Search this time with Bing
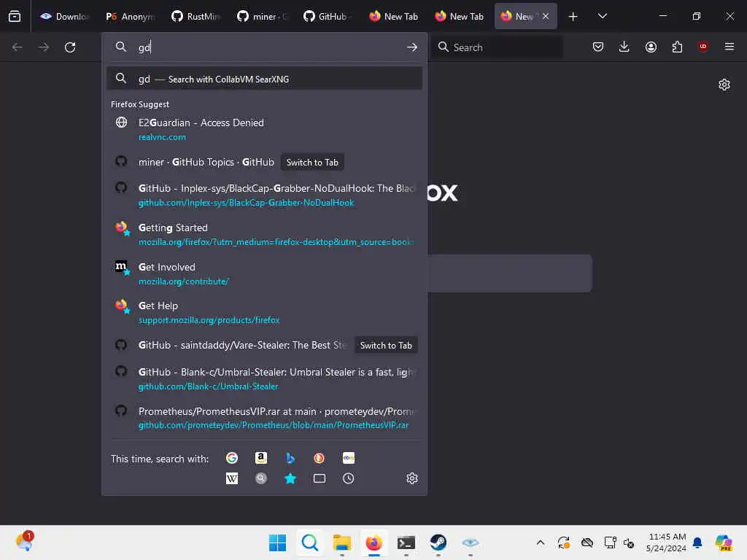747x560 pixels. click(x=290, y=458)
